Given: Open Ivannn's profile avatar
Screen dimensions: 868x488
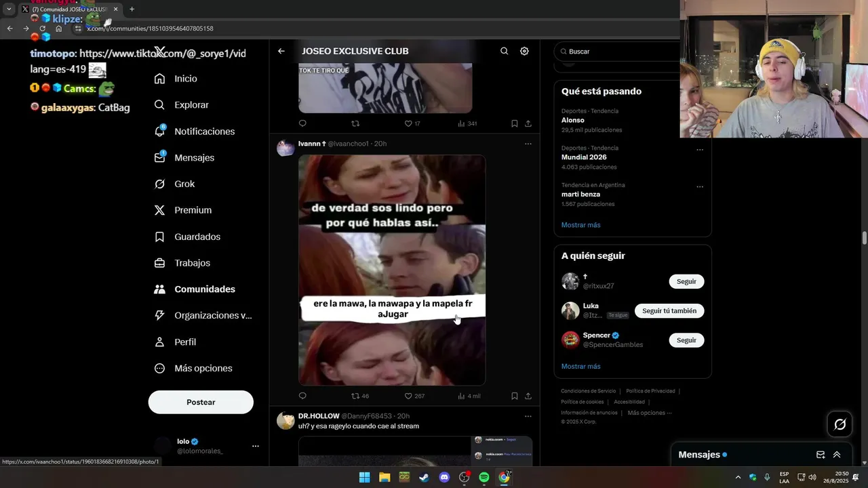Looking at the screenshot, I should point(285,148).
